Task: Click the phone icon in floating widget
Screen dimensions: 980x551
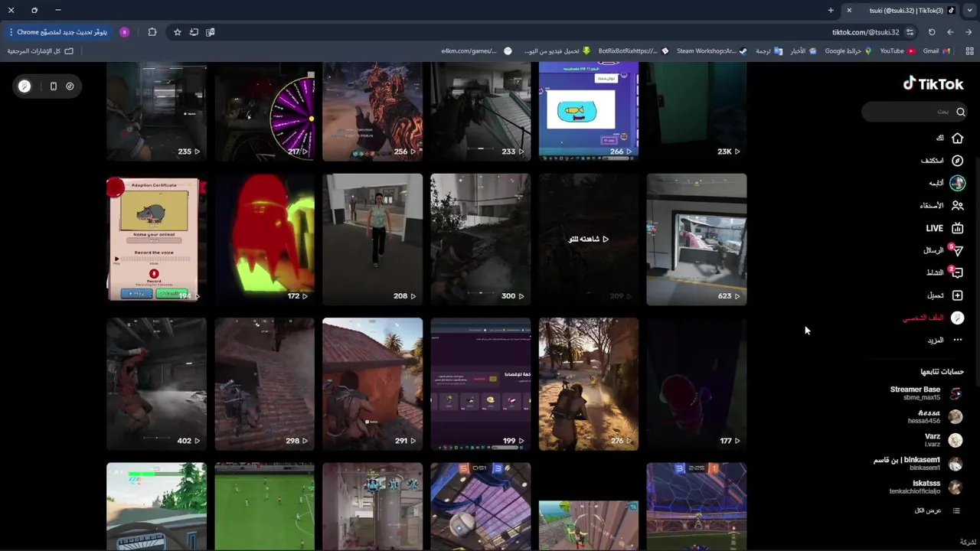Action: (53, 86)
